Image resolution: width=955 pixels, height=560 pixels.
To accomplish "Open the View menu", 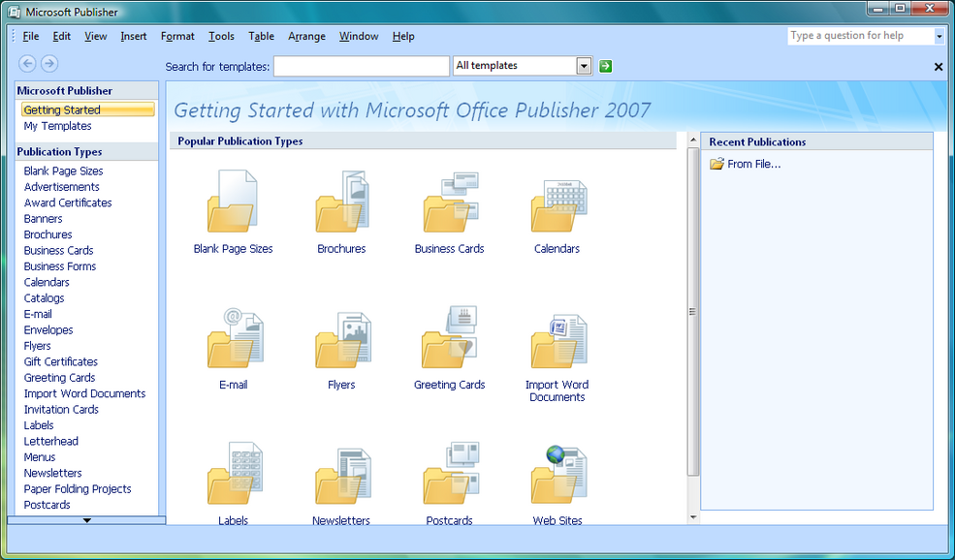I will tap(96, 37).
